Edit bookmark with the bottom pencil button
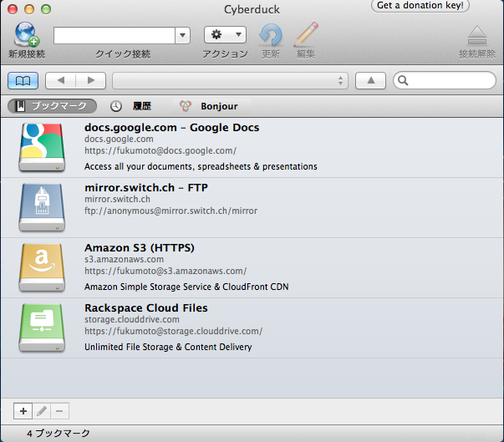This screenshot has width=504, height=442. [42, 411]
